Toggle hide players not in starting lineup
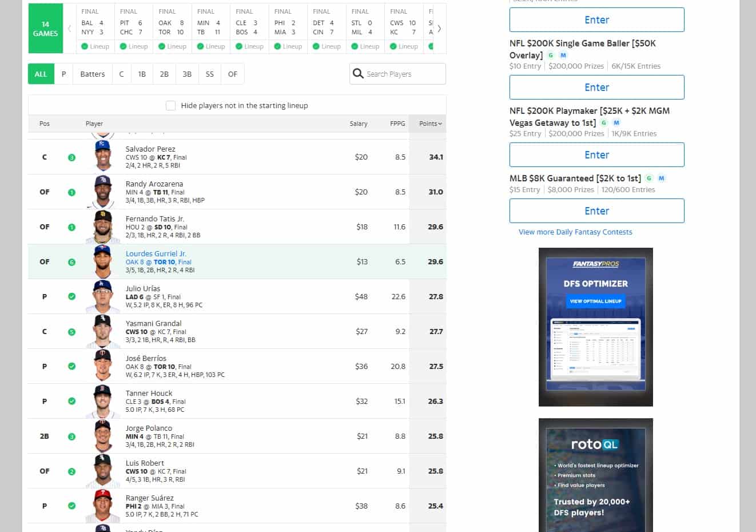This screenshot has height=532, width=756. [170, 105]
